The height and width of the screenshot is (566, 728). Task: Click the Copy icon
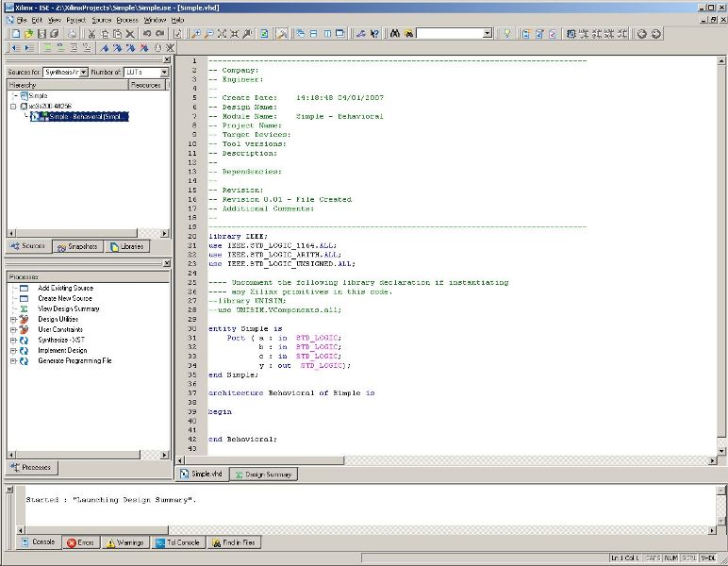pyautogui.click(x=105, y=33)
